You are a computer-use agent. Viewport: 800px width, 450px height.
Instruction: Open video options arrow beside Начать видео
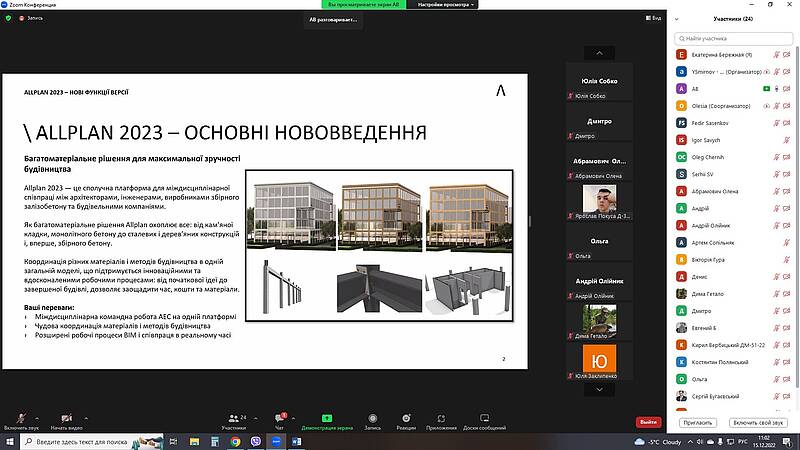pyautogui.click(x=86, y=418)
